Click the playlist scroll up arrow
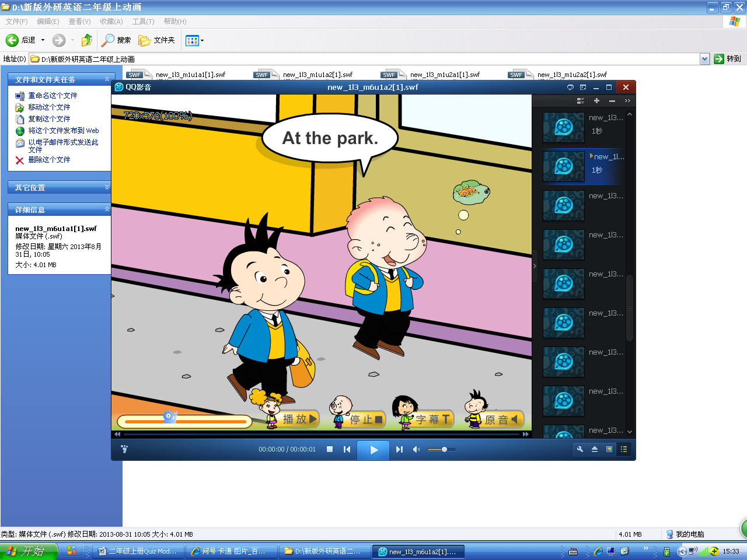 coord(629,114)
